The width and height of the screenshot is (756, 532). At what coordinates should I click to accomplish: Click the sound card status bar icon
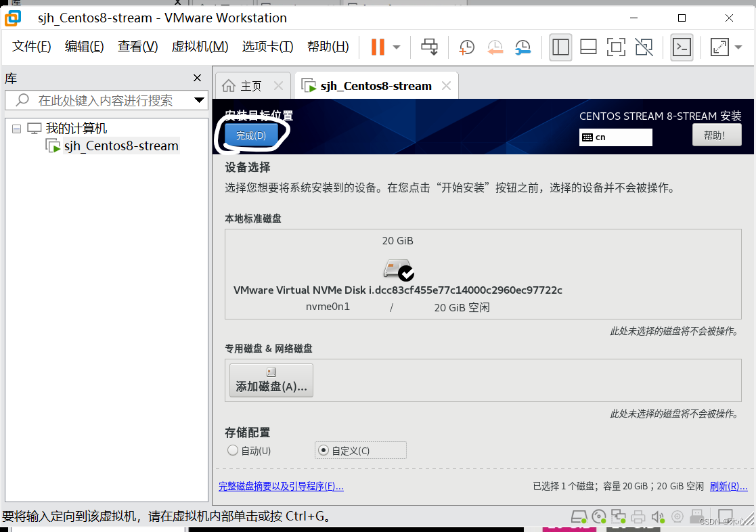(658, 517)
